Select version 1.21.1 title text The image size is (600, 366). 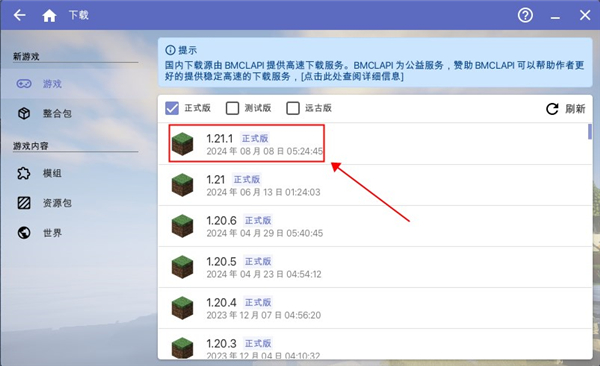(220, 138)
